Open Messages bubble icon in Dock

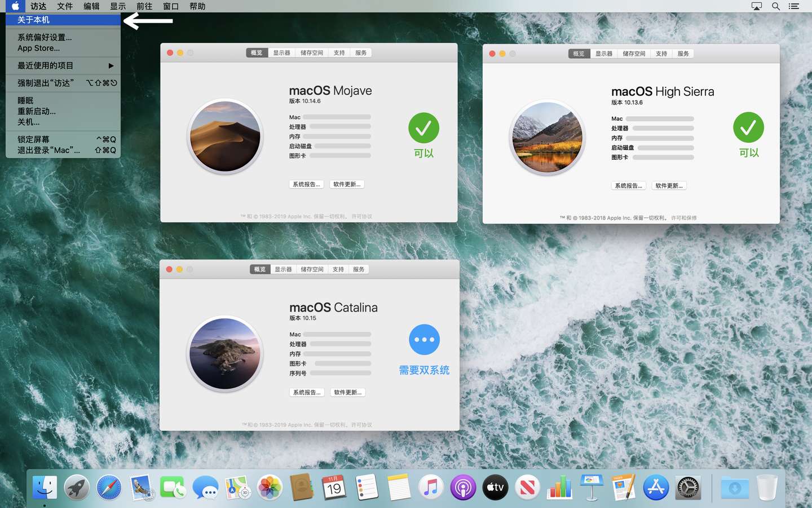[205, 487]
